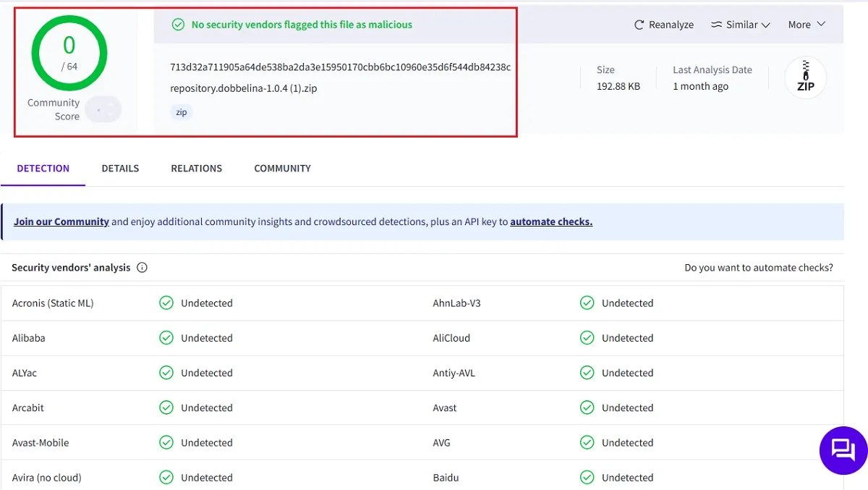Switch to the DETAILS tab
Viewport: 868px width, 490px height.
(120, 169)
